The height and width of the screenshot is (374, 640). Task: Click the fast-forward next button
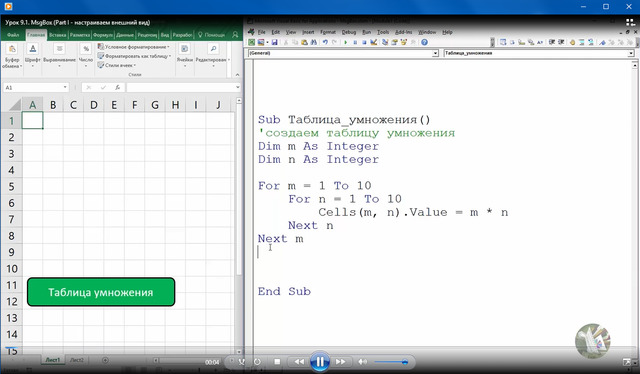[340, 362]
